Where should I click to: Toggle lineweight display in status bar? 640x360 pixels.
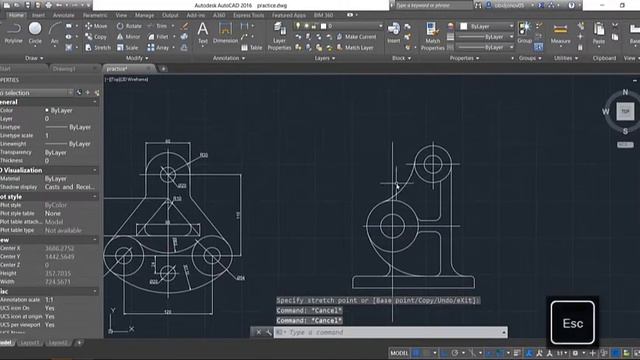pyautogui.click(x=517, y=353)
